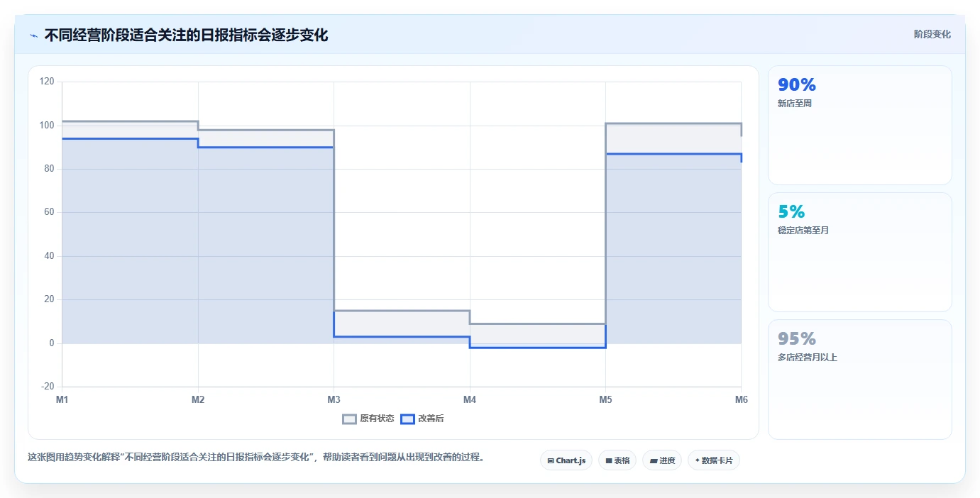Image resolution: width=980 pixels, height=498 pixels.
Task: Click the 90% value in the 新店至周 card
Action: click(797, 84)
